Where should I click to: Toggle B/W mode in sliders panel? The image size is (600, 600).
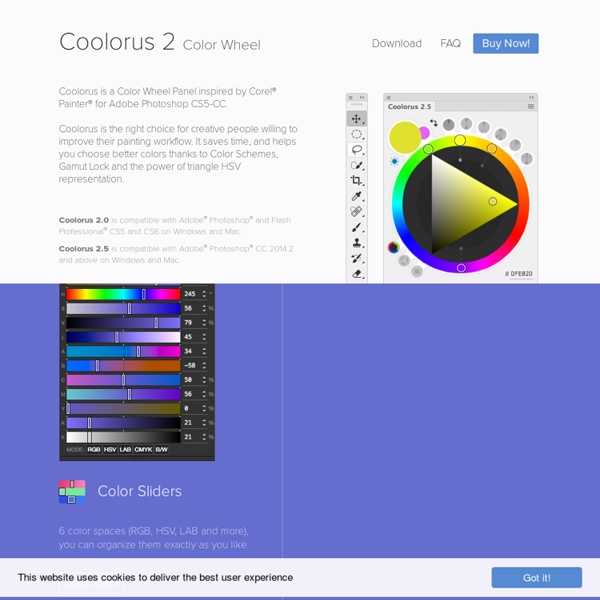(161, 449)
